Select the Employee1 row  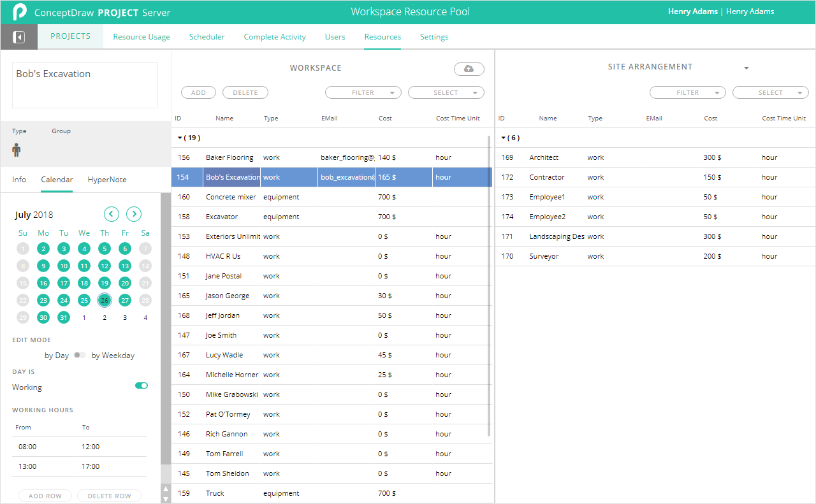point(655,197)
